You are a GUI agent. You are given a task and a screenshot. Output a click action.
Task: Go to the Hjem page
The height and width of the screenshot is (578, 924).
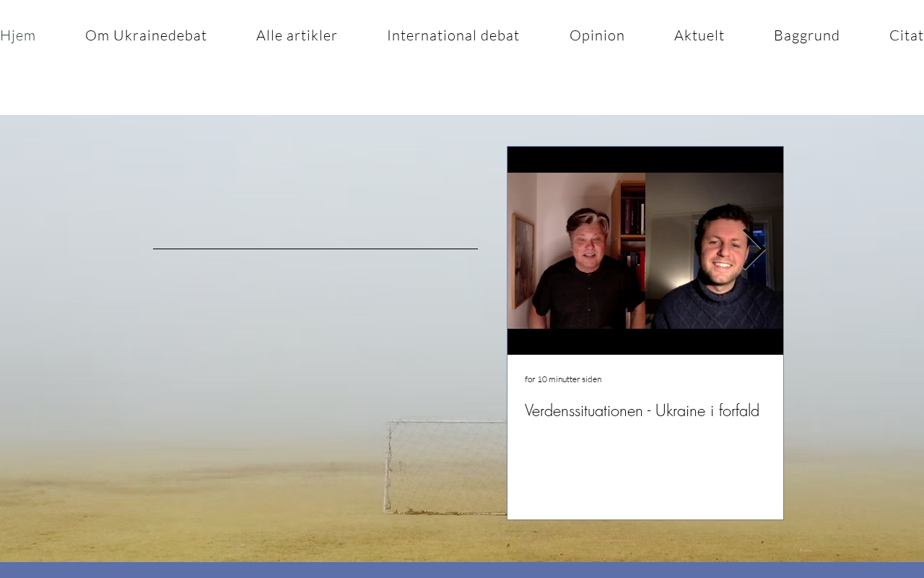[x=17, y=35]
